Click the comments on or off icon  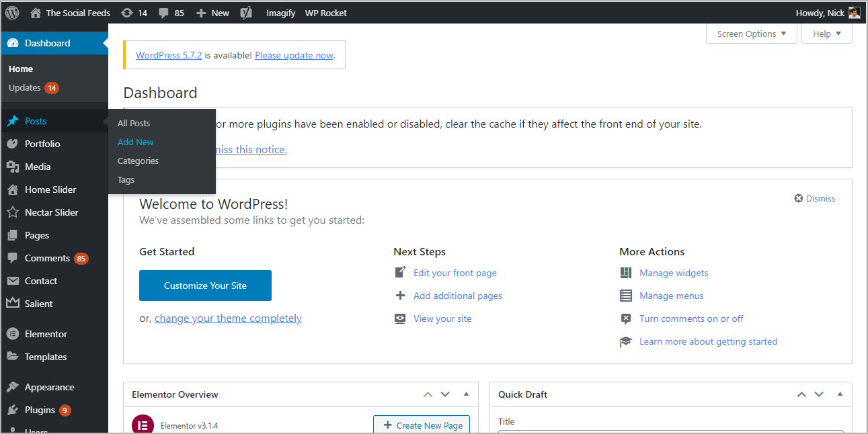click(626, 318)
